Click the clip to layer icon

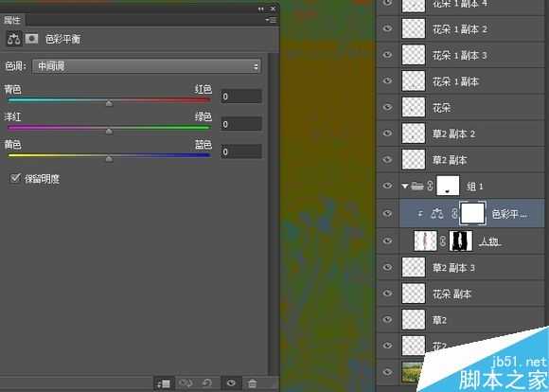164,383
